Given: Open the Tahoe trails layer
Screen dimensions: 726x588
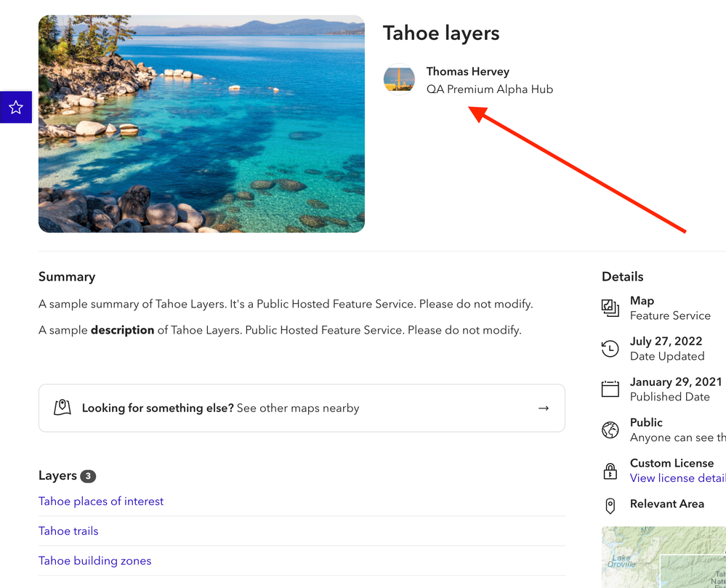Looking at the screenshot, I should click(x=68, y=531).
